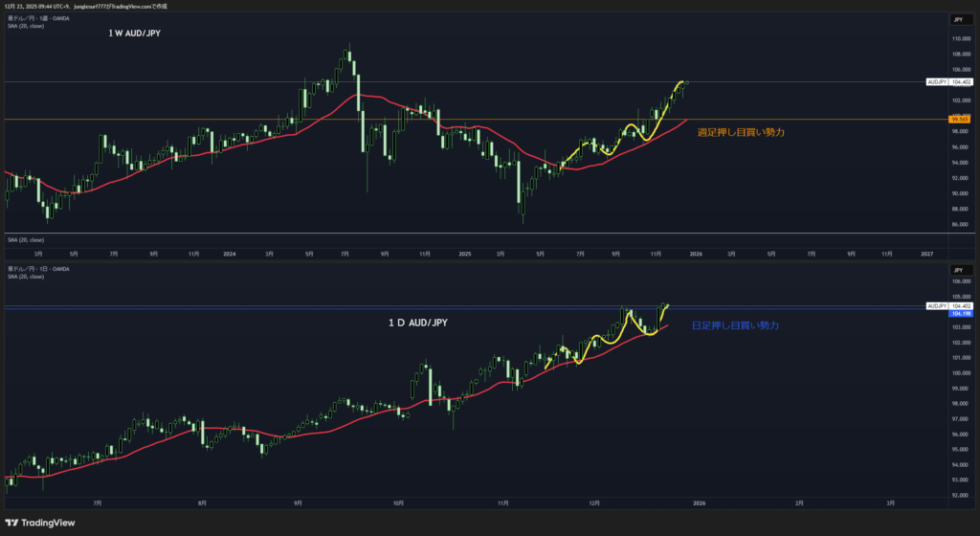This screenshot has width=980, height=536.
Task: Select the orange 99.565 price label
Action: pyautogui.click(x=960, y=119)
